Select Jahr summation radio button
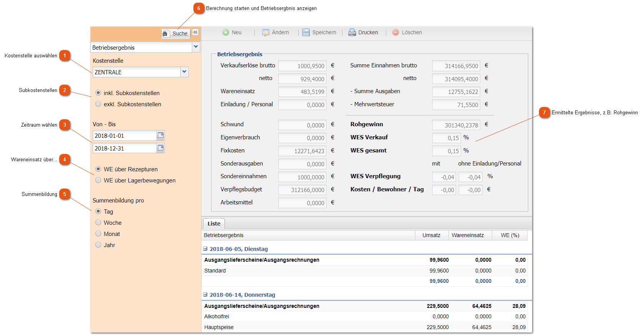644x336 pixels. (x=98, y=245)
